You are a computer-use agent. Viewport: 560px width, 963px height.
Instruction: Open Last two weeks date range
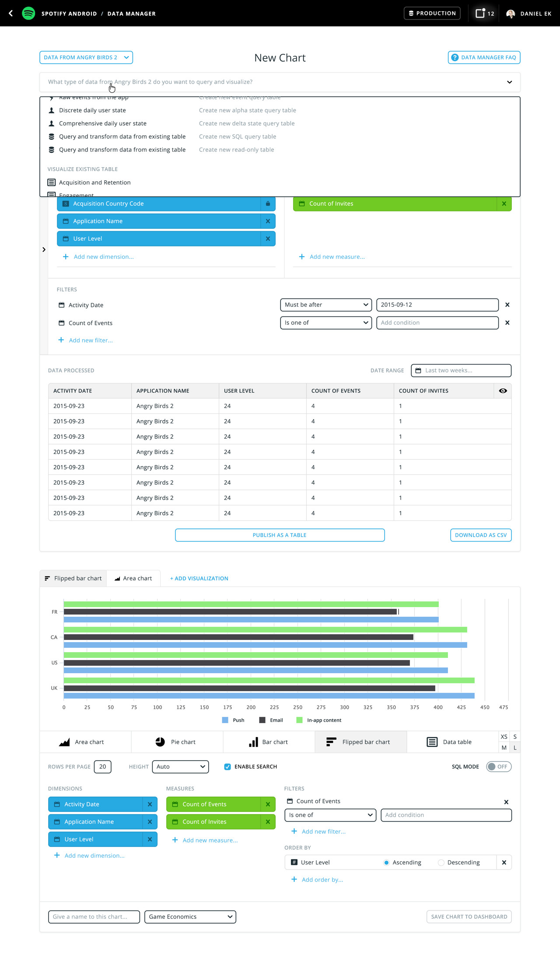point(461,370)
